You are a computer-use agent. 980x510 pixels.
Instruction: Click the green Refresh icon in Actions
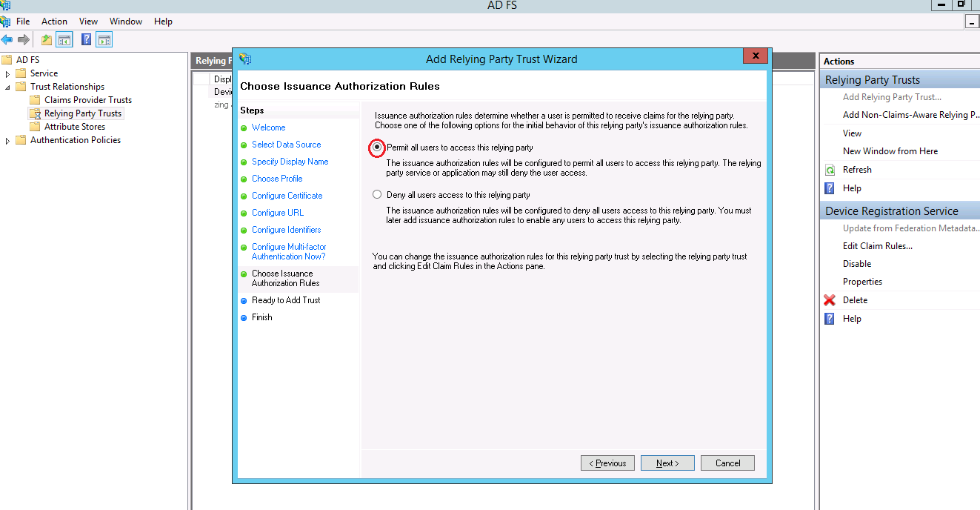tap(830, 170)
